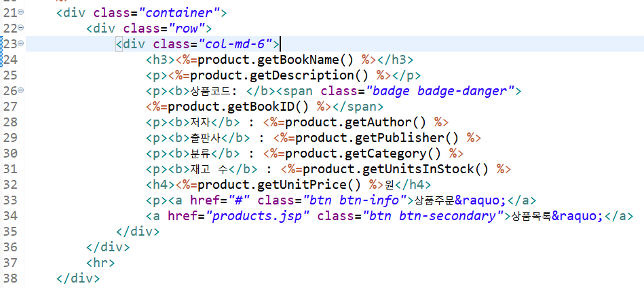Click product.getPublisher() expression
The image size is (644, 288).
coord(377,138)
